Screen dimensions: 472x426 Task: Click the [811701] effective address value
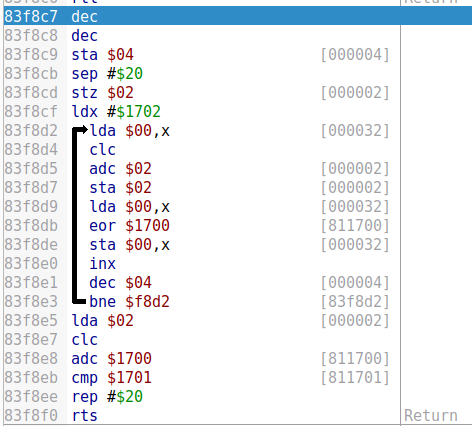coord(355,377)
